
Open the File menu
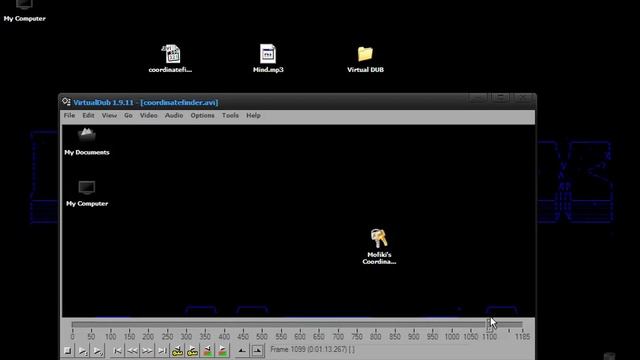click(x=69, y=116)
